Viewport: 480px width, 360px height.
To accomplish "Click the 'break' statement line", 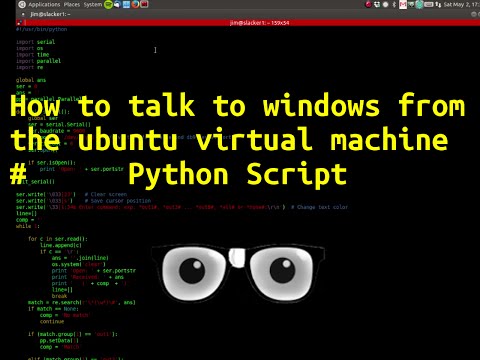I will [x=59, y=296].
